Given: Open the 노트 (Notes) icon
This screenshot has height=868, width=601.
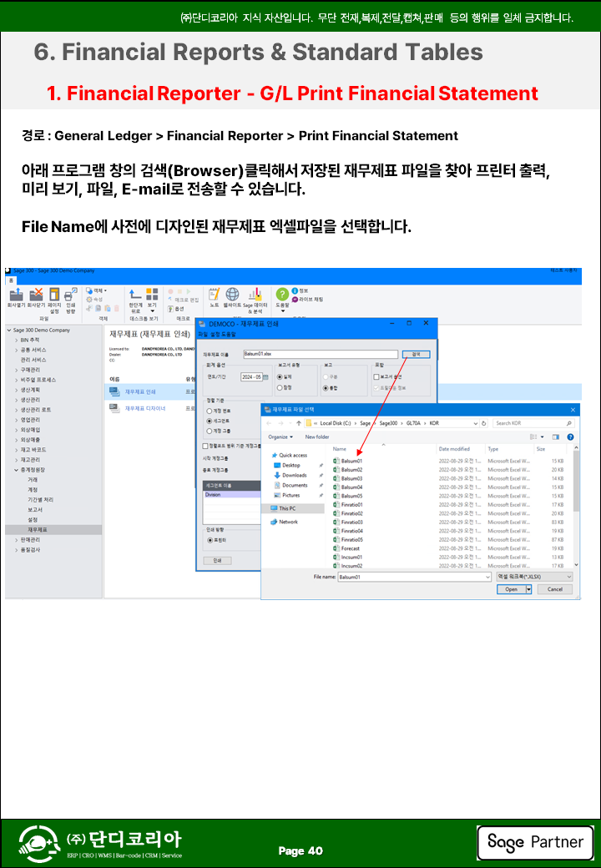Looking at the screenshot, I should tap(215, 294).
